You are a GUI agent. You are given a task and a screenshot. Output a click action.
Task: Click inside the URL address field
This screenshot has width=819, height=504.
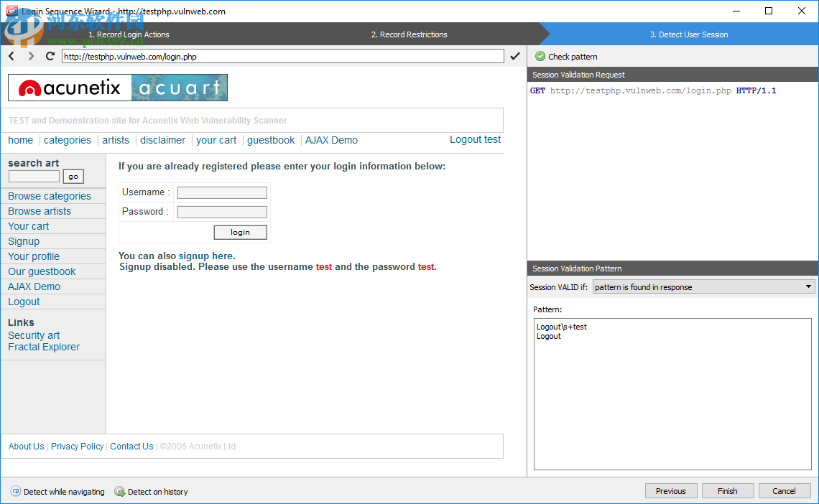click(282, 56)
